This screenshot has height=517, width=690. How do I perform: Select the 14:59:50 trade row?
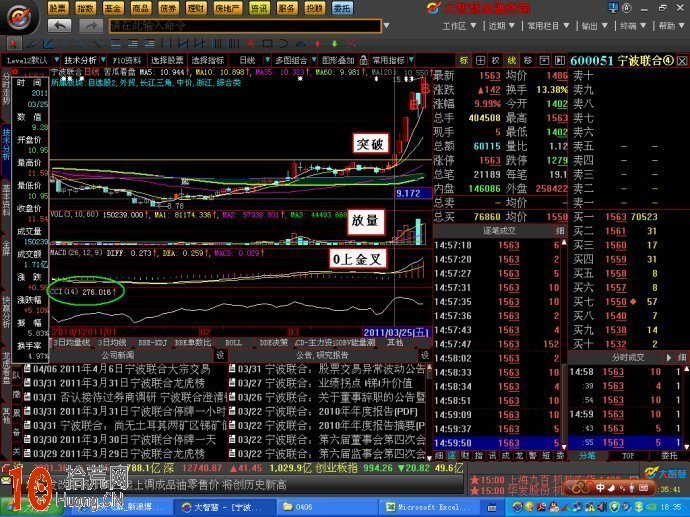(497, 443)
